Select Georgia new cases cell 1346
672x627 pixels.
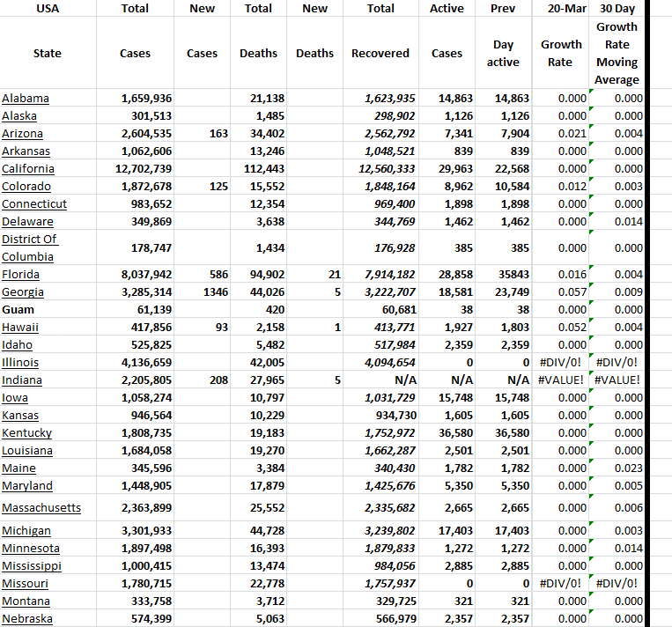215,292
